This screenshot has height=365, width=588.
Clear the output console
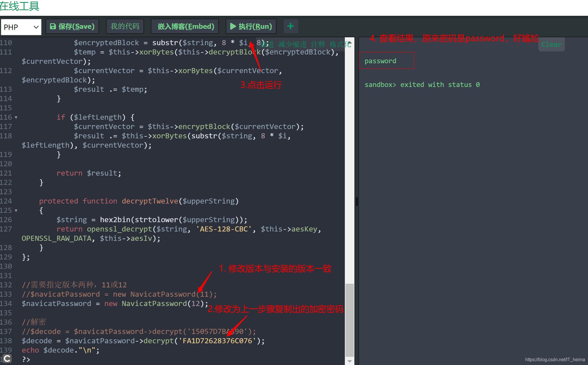[551, 45]
